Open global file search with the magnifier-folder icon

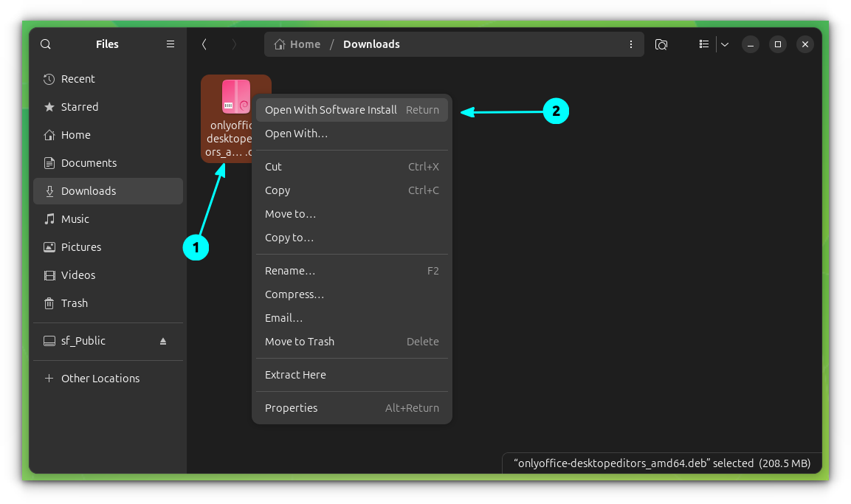point(661,44)
